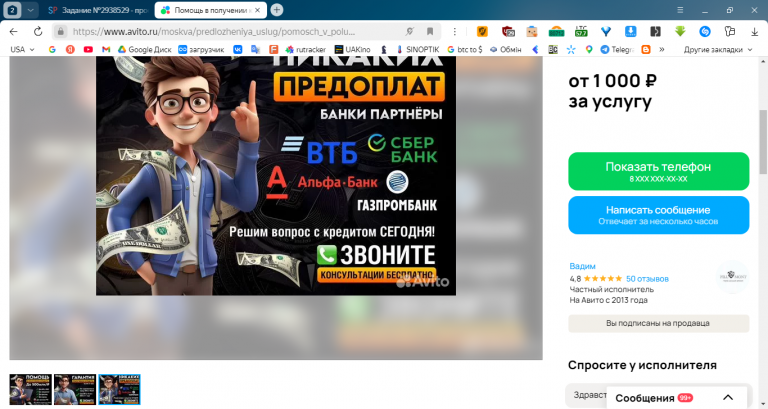Open the browser downloads arrow icon
Image resolution: width=768 pixels, height=409 pixels.
tap(754, 31)
